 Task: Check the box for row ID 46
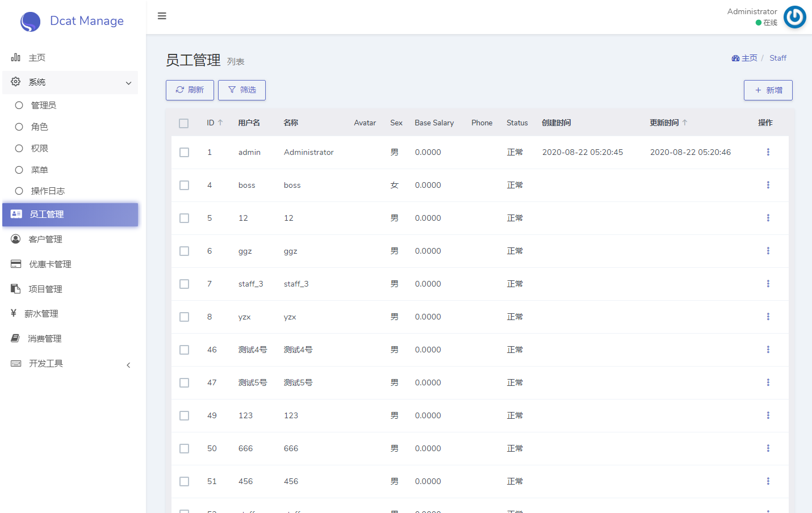click(184, 350)
